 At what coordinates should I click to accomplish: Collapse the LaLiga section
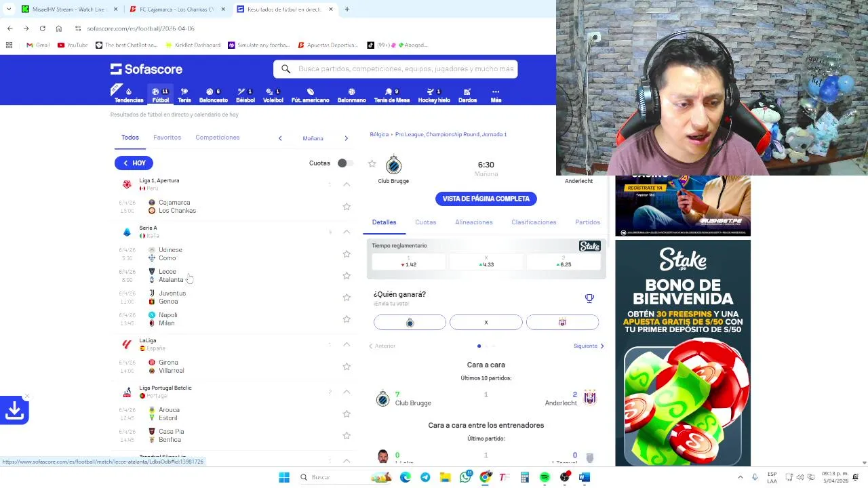(347, 344)
